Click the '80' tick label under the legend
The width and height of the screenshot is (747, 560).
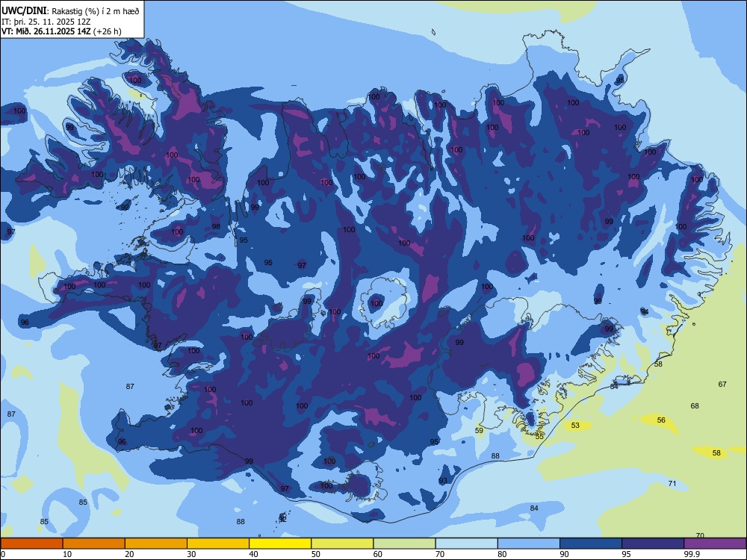tap(502, 554)
